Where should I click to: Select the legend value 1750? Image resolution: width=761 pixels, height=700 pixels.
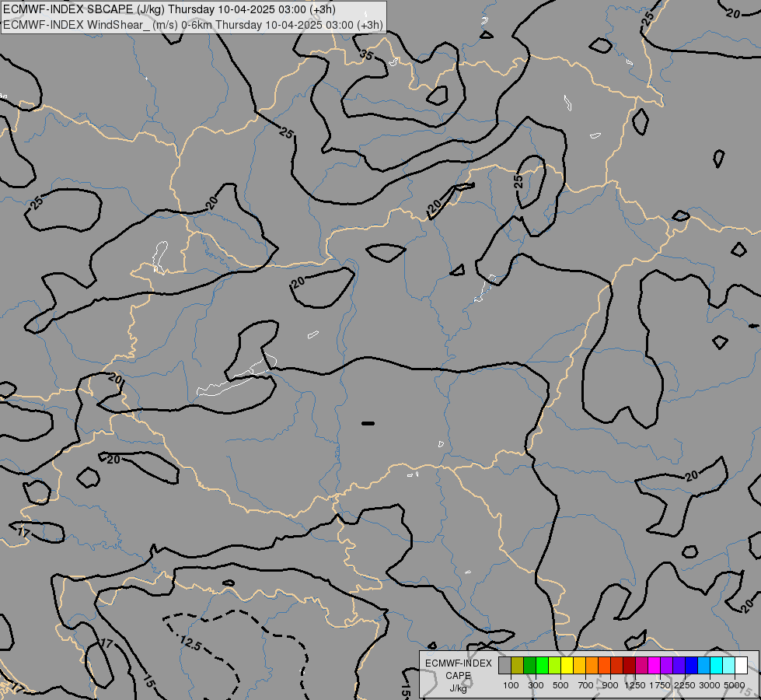click(x=660, y=685)
